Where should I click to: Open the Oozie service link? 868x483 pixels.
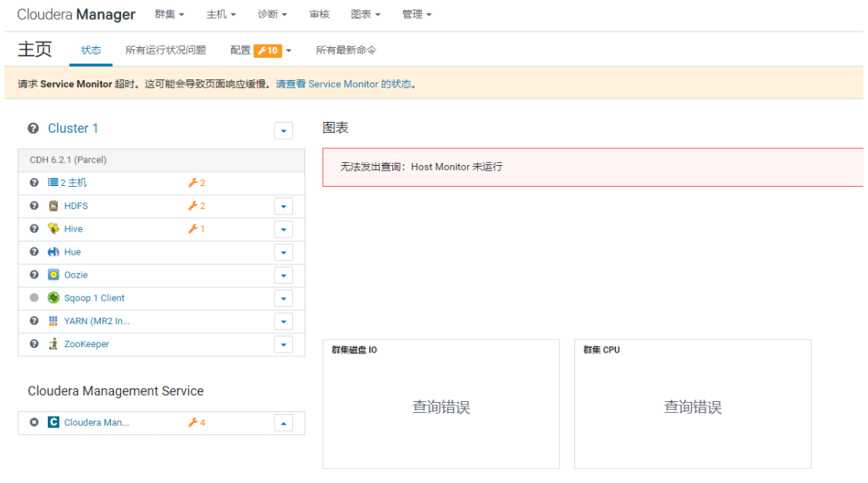click(x=76, y=275)
